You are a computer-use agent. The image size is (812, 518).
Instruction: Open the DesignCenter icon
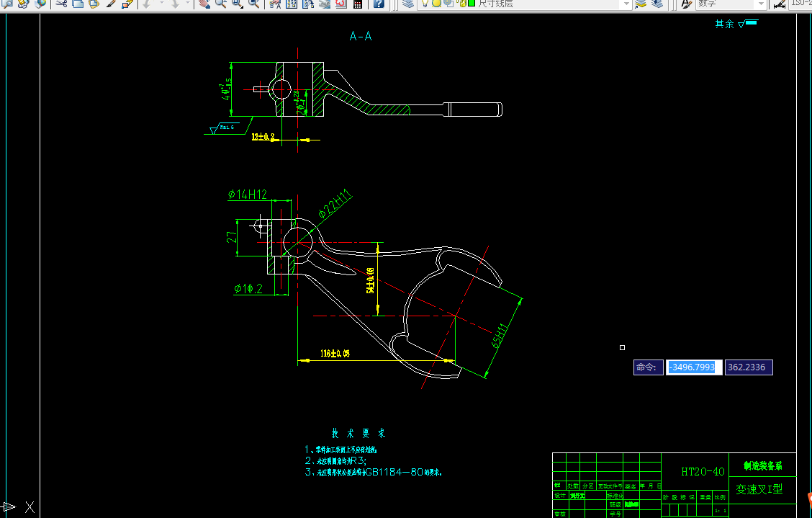point(292,3)
